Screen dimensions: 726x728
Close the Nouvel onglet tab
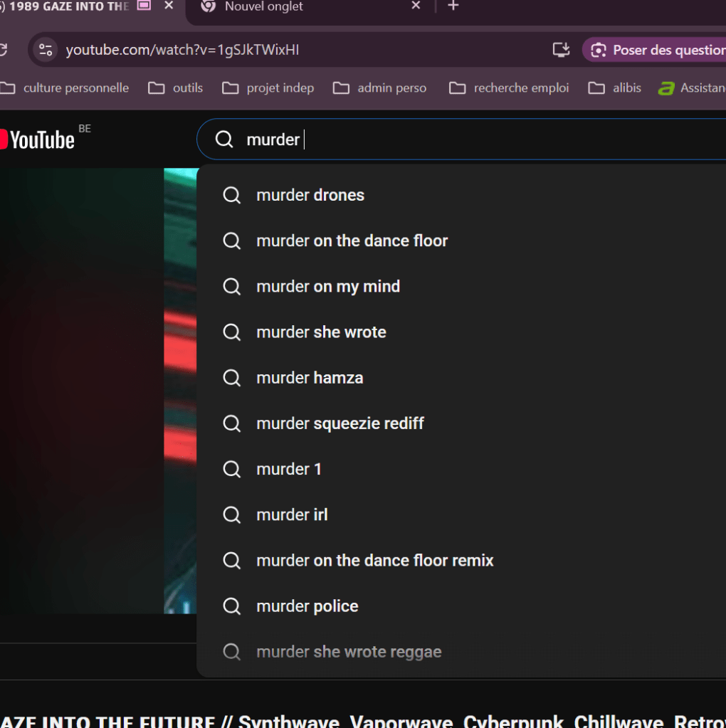pos(416,6)
